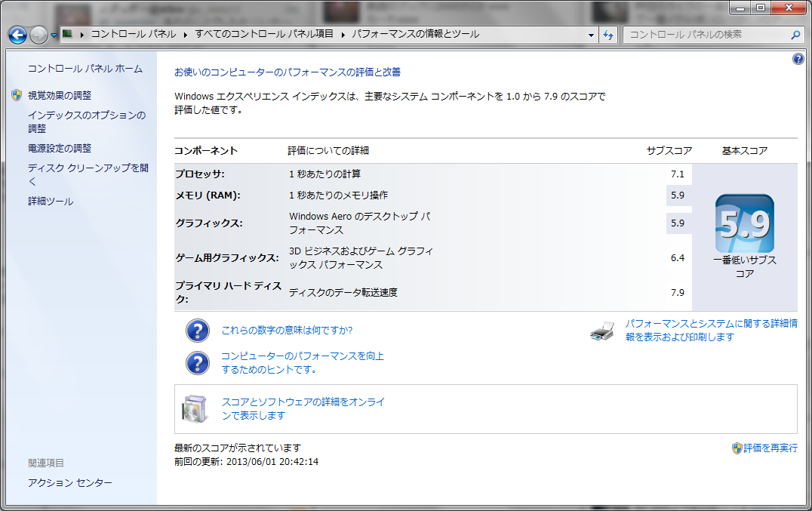Expand the arrow after コントロール パネル breadcrumb
Viewport: 812px width, 511px height.
[x=186, y=35]
